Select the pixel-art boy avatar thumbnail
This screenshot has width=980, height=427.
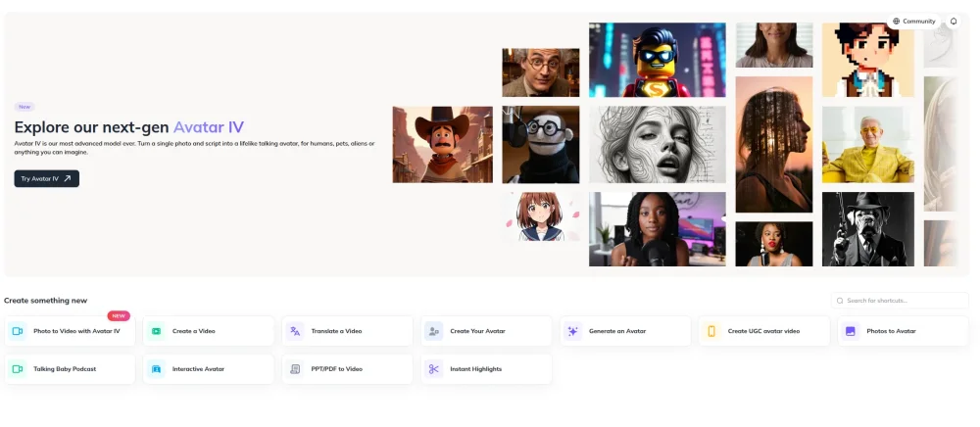tap(868, 60)
